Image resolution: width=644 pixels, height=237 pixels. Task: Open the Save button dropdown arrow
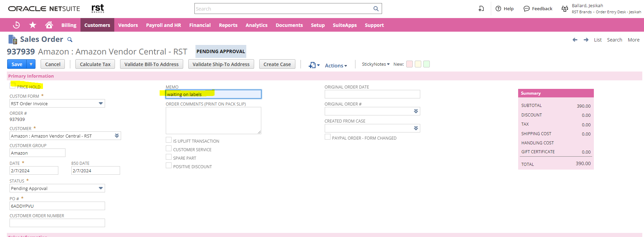(31, 64)
